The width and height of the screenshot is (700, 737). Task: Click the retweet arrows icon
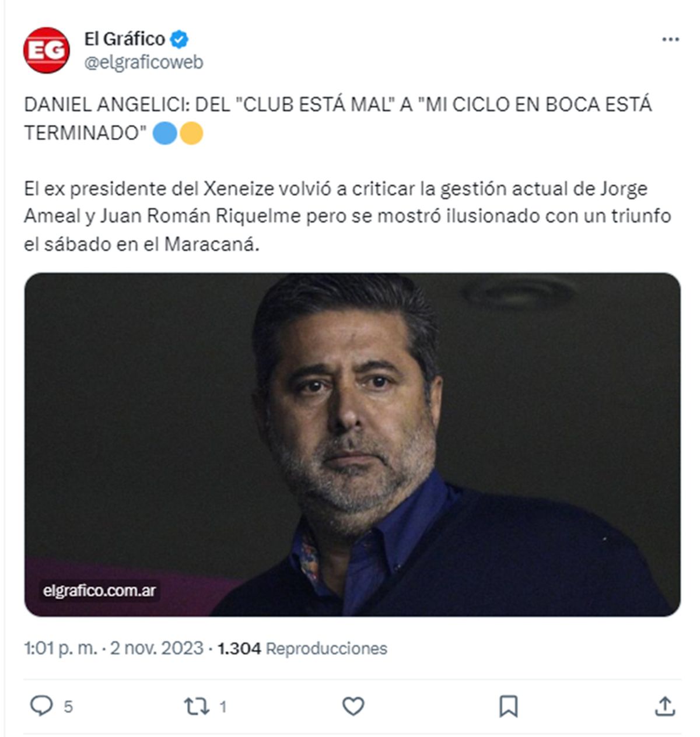(x=197, y=707)
